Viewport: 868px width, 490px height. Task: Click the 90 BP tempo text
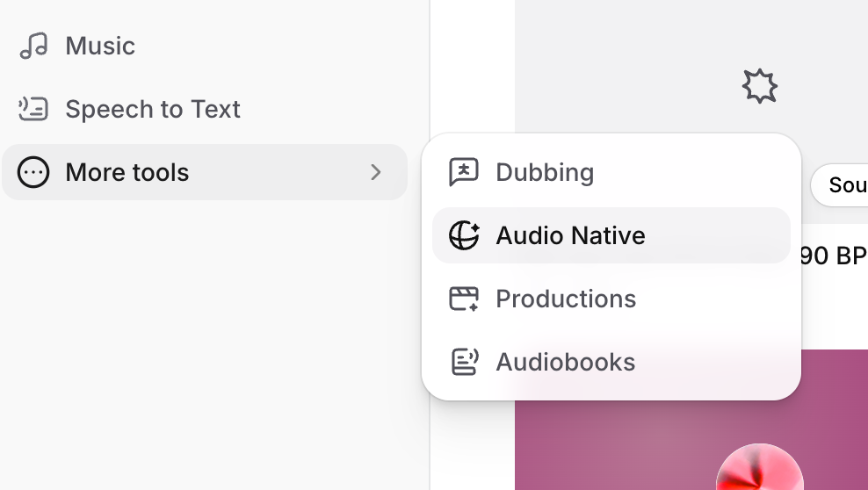(x=834, y=256)
